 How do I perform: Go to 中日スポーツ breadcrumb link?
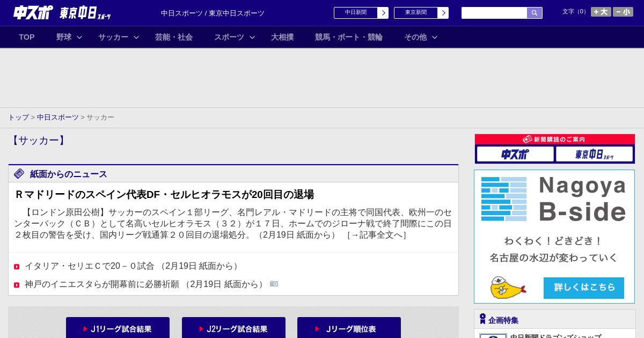click(58, 117)
